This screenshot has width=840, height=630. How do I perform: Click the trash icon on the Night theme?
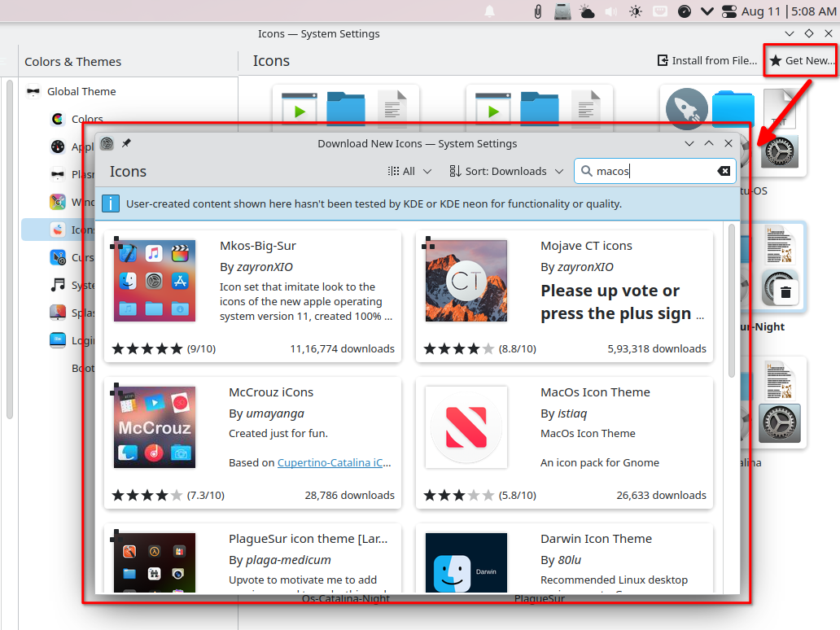click(x=785, y=292)
